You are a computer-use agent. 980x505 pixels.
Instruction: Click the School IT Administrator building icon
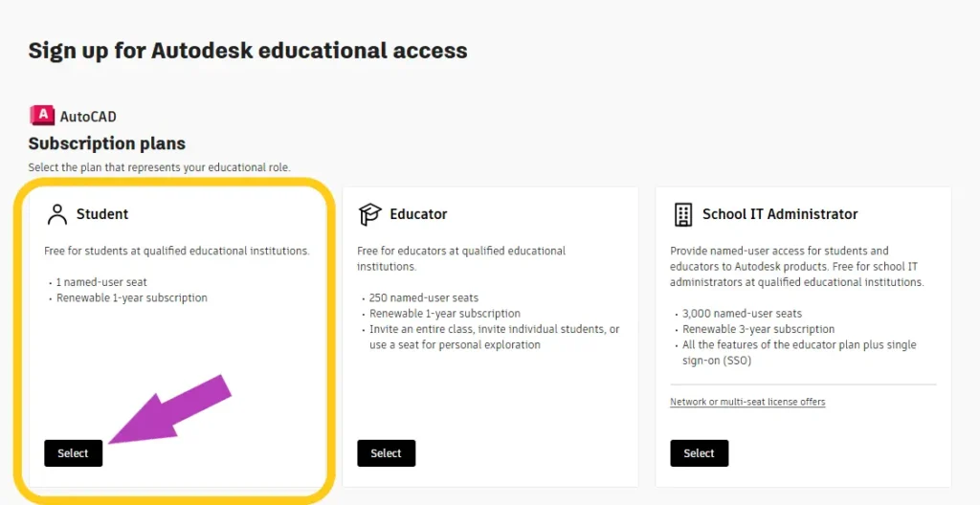(x=683, y=214)
